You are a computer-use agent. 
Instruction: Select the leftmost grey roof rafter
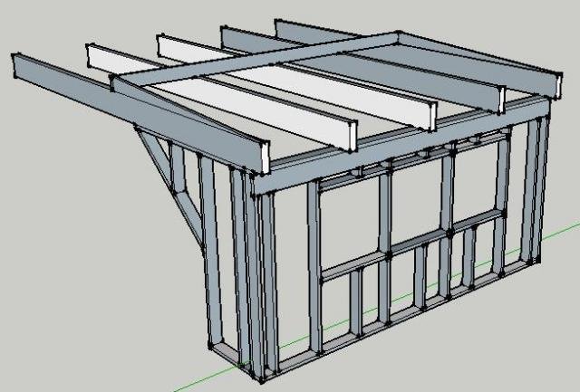140,112
